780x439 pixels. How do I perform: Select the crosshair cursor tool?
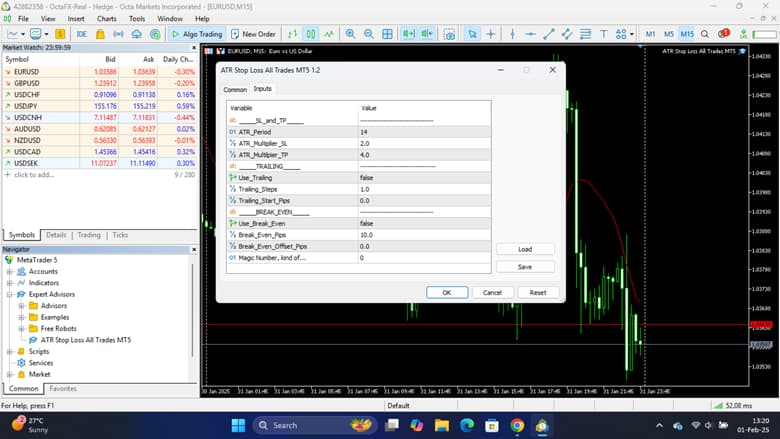(491, 34)
